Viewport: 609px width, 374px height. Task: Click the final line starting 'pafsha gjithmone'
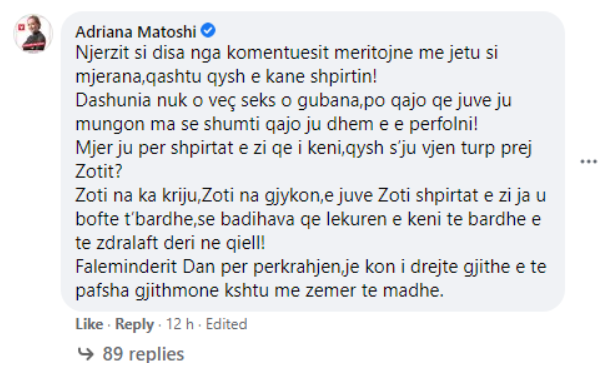tap(259, 291)
